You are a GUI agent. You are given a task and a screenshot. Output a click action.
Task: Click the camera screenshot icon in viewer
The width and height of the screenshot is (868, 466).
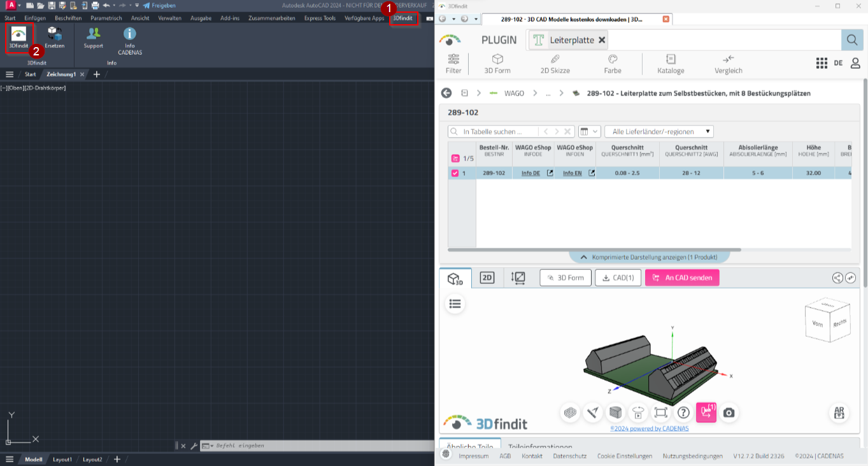pyautogui.click(x=729, y=413)
